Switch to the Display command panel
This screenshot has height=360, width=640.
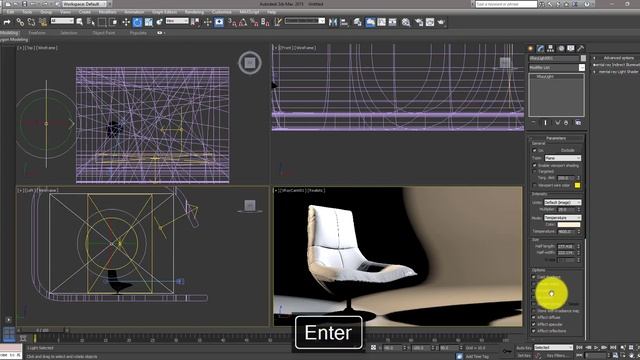click(x=571, y=49)
